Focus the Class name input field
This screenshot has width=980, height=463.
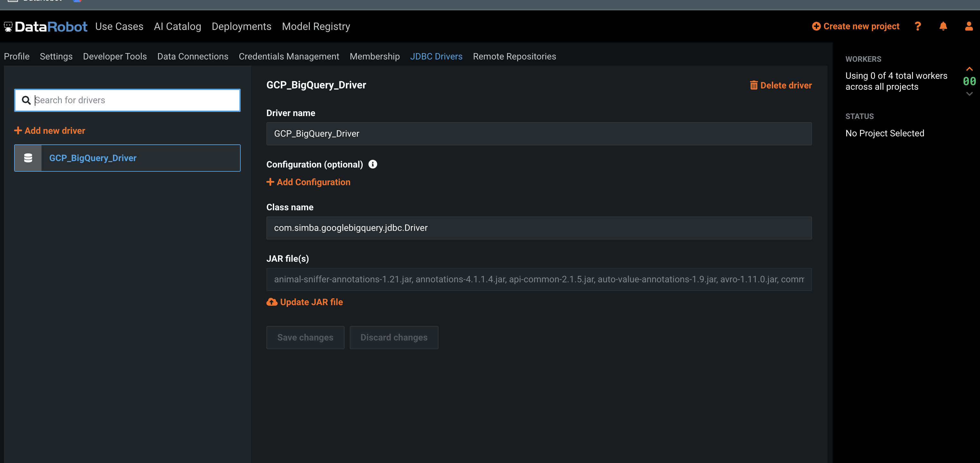click(x=539, y=228)
